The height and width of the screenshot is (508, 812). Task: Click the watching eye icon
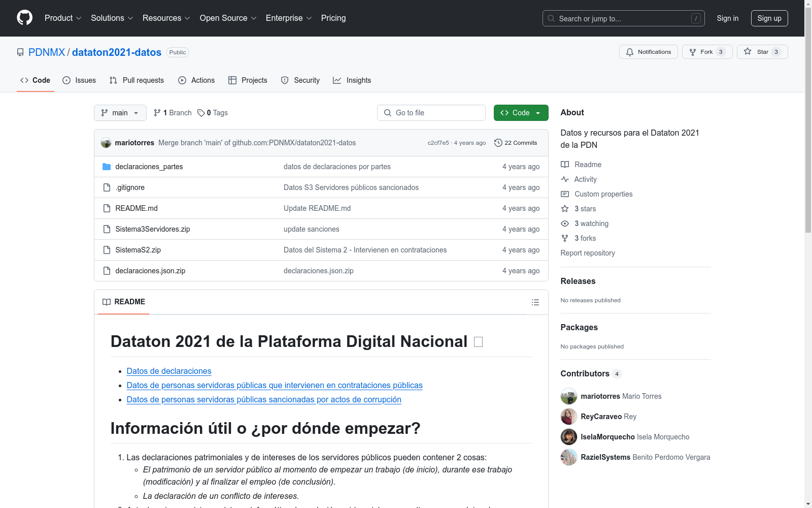[565, 224]
